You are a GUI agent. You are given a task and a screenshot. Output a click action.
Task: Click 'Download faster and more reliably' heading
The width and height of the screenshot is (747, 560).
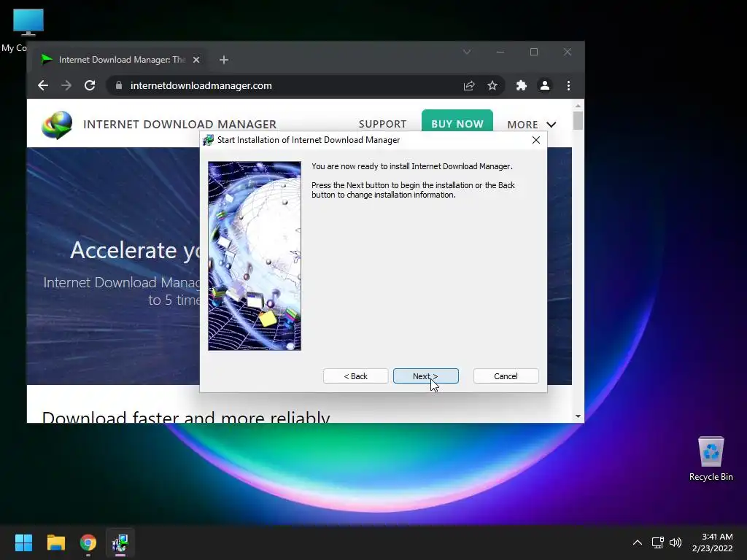coord(186,416)
